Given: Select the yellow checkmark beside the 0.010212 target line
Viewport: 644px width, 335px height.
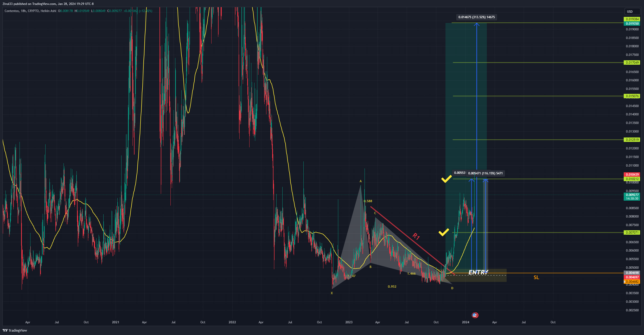Looking at the screenshot, I should click(x=446, y=179).
